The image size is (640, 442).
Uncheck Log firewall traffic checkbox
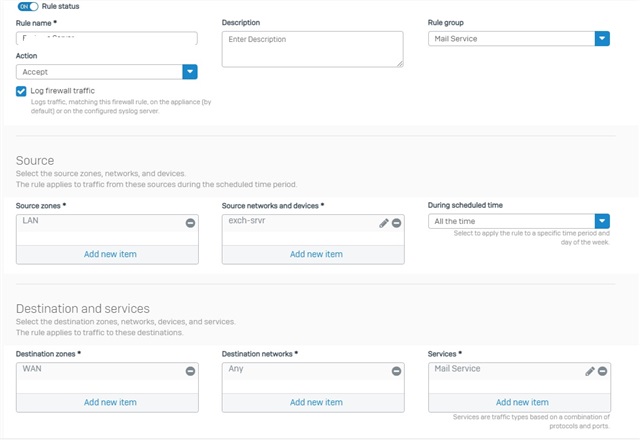coord(21,91)
